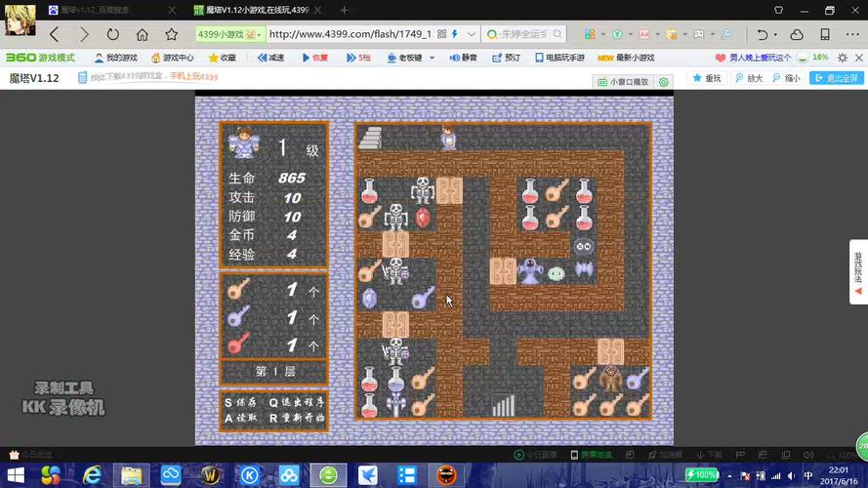Toggle 静音 mute in game toolbar
The height and width of the screenshot is (488, 868).
click(463, 58)
